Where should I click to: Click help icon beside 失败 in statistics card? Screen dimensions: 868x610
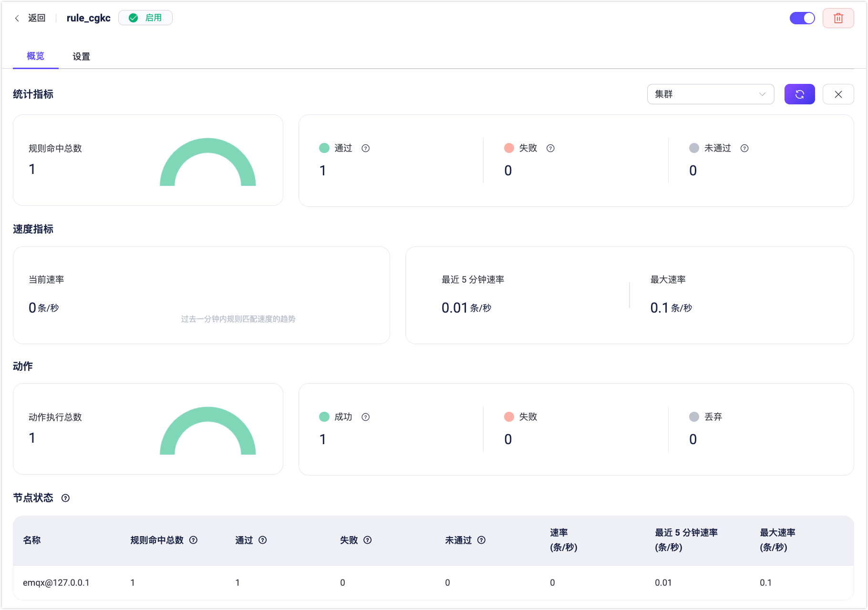(550, 148)
